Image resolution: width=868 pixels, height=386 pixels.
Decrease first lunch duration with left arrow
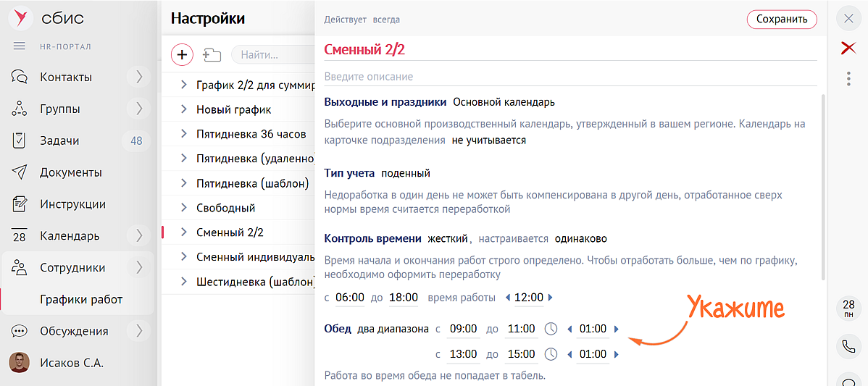569,330
